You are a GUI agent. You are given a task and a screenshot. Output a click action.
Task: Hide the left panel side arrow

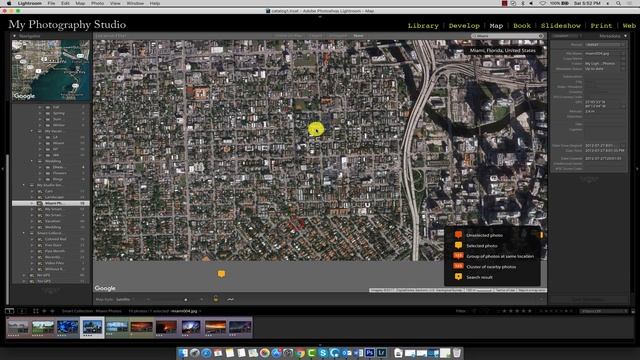pos(2,169)
